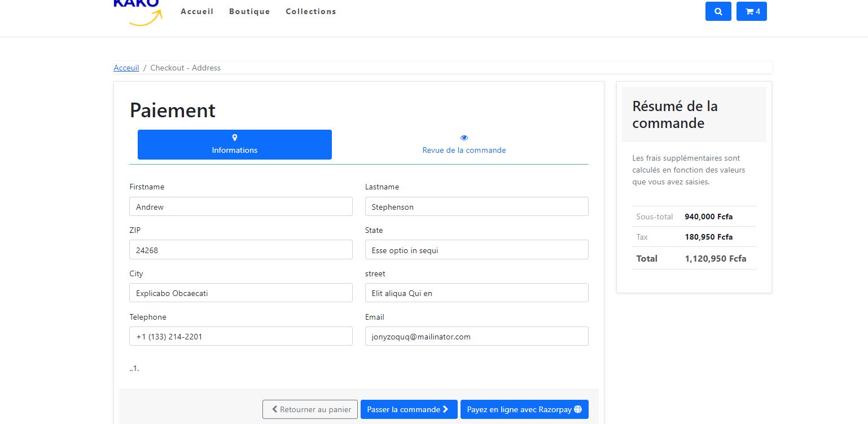This screenshot has width=868, height=424.
Task: Click the Email field containing jonyzoquq@mailinator.com
Action: coord(476,336)
